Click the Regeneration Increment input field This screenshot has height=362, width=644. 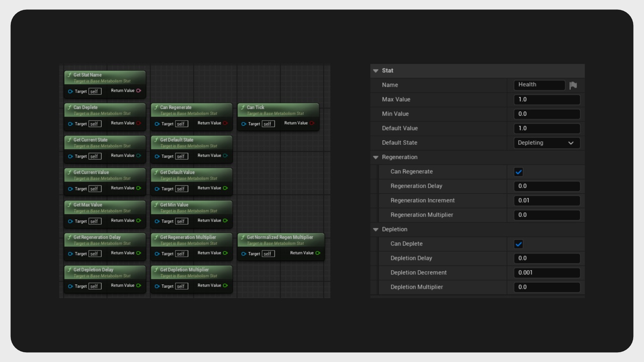(547, 201)
